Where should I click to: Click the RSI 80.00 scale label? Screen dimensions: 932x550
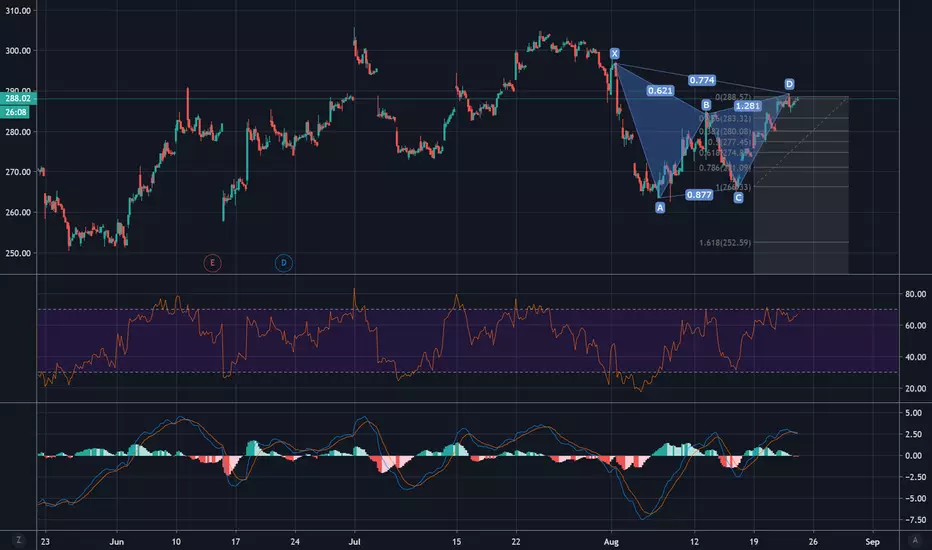click(915, 294)
